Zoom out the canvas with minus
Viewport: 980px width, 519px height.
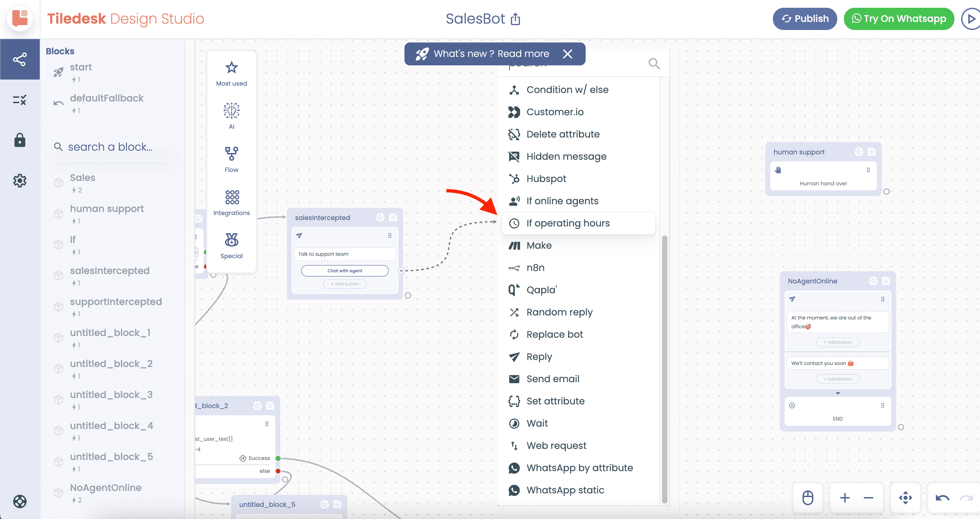(869, 498)
